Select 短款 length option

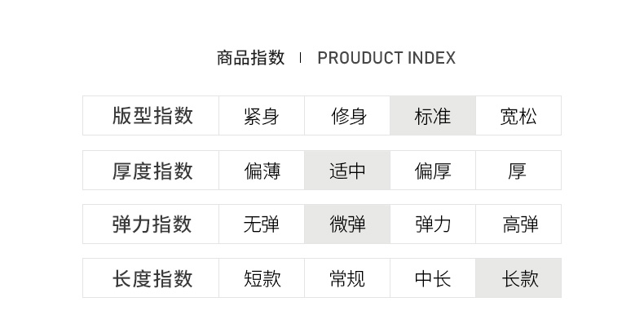tap(262, 278)
